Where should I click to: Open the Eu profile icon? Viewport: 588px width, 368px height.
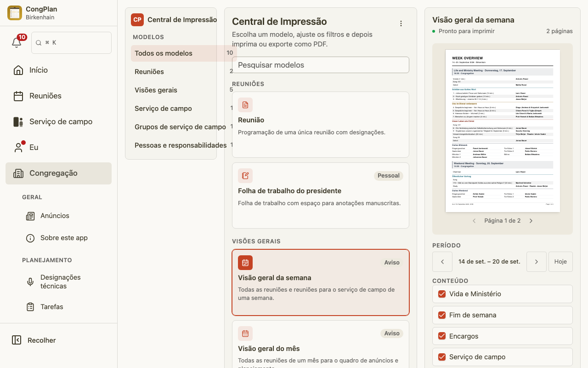pos(18,147)
